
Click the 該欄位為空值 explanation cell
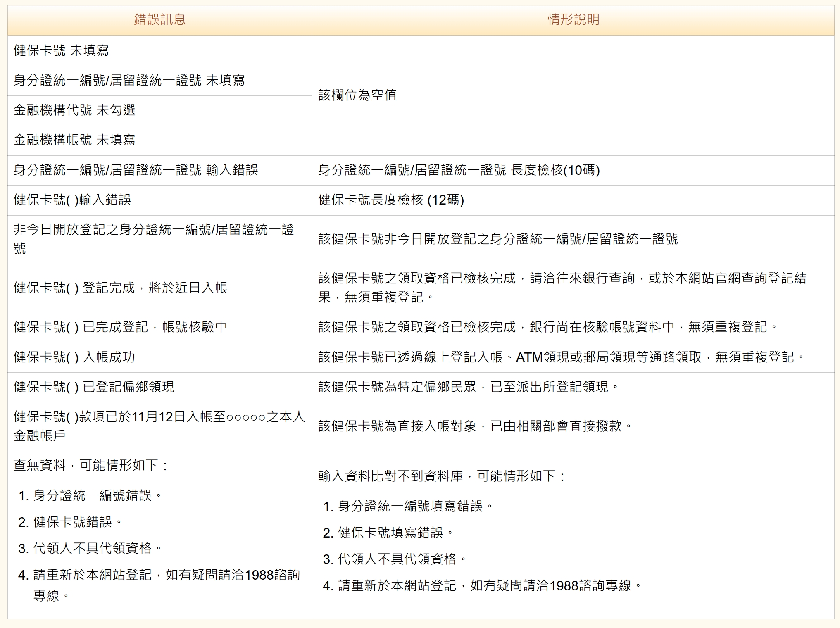(357, 95)
